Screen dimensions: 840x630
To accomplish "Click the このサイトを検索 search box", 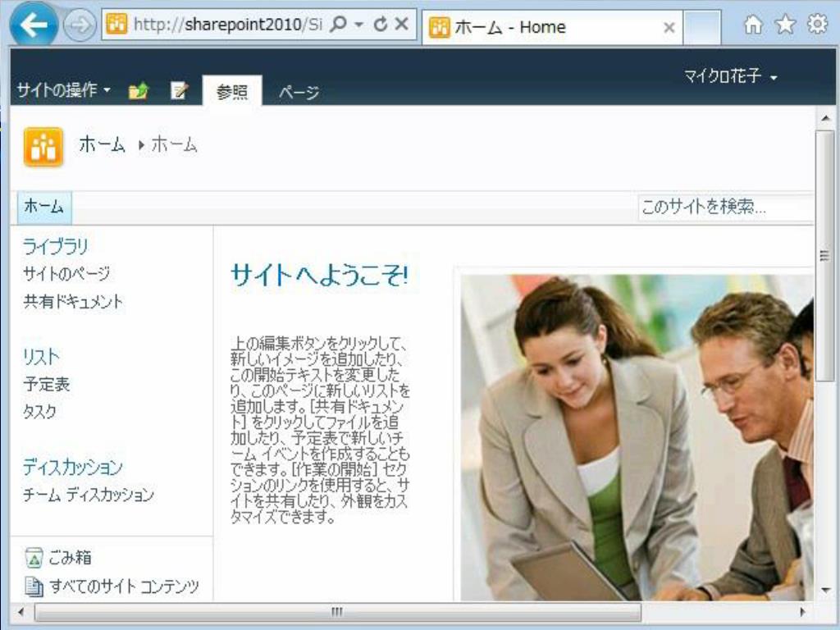I will (726, 207).
